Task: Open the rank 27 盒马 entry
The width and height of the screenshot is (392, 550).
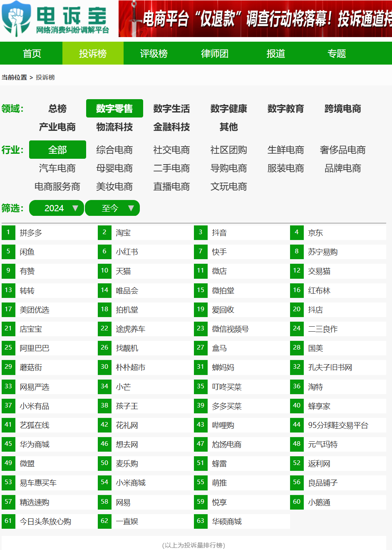Action: click(x=242, y=348)
